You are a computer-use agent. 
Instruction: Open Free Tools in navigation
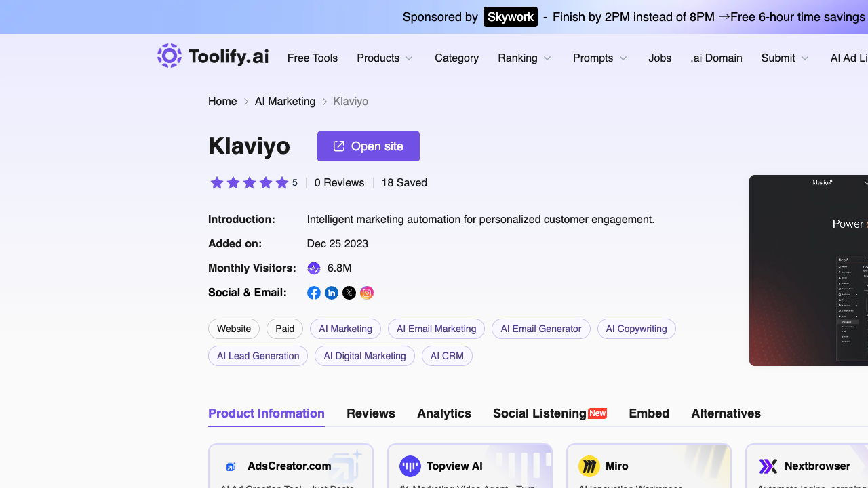tap(313, 58)
